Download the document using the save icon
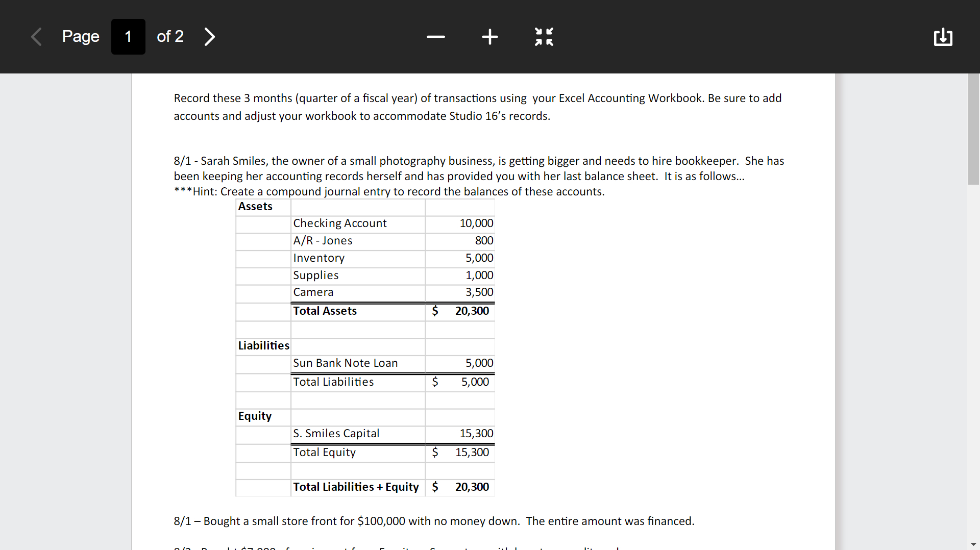 [943, 37]
